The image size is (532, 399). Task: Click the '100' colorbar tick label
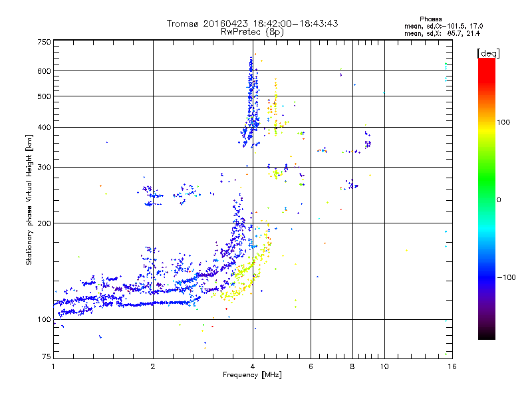503,122
